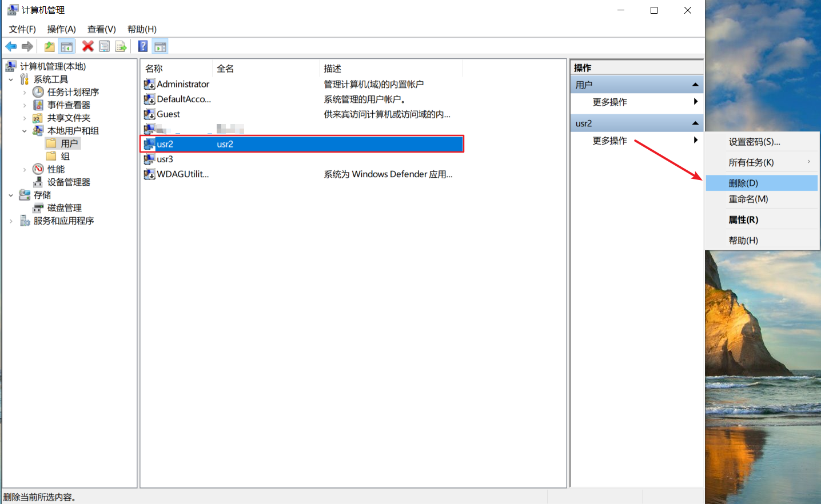Screen dimensions: 821x504
Task: Select the 计算机管理(本地) root node
Action: click(x=53, y=66)
